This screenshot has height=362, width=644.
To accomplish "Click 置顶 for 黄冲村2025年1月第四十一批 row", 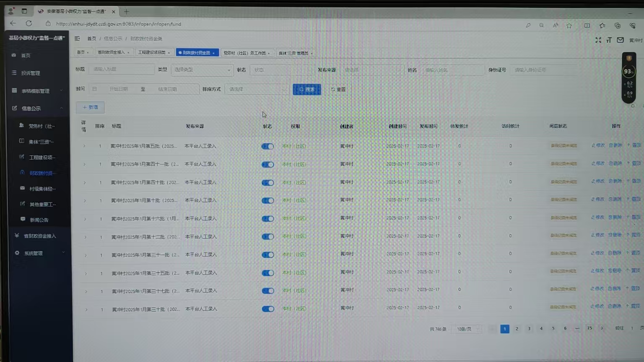I will coord(634,163).
